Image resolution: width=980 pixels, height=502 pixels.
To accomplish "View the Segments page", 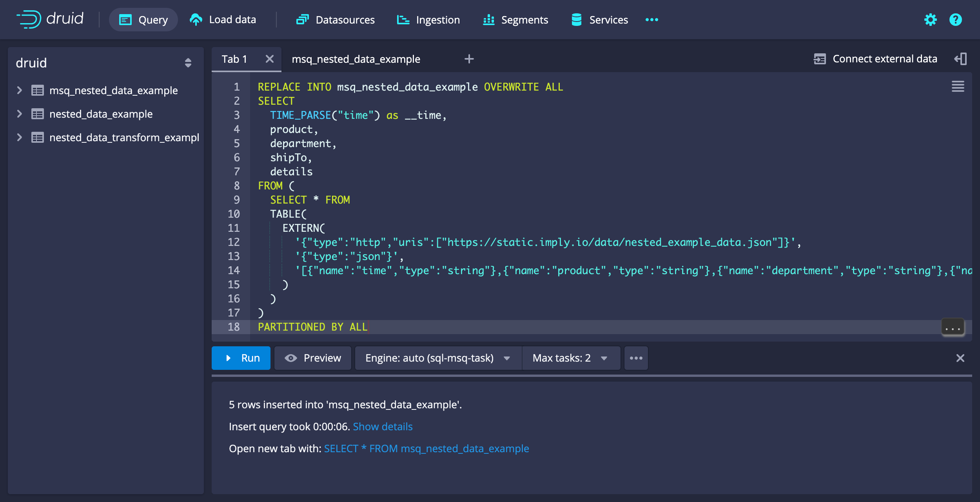I will coord(515,20).
